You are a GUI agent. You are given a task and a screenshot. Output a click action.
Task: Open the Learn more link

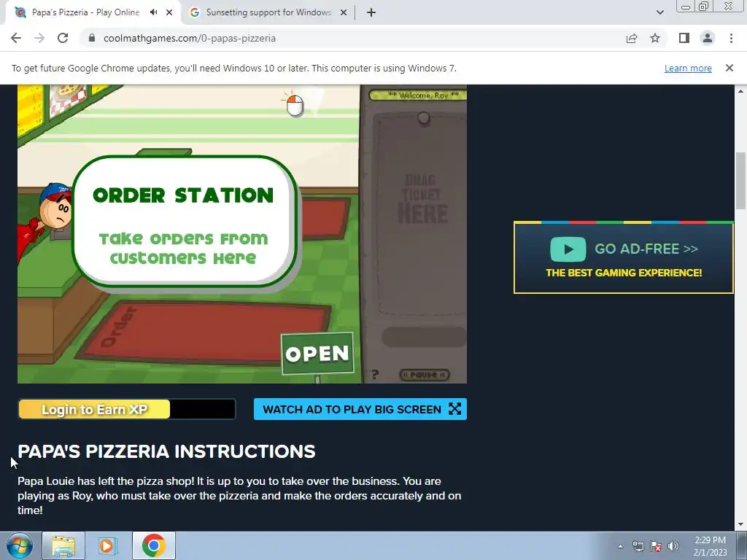(688, 68)
